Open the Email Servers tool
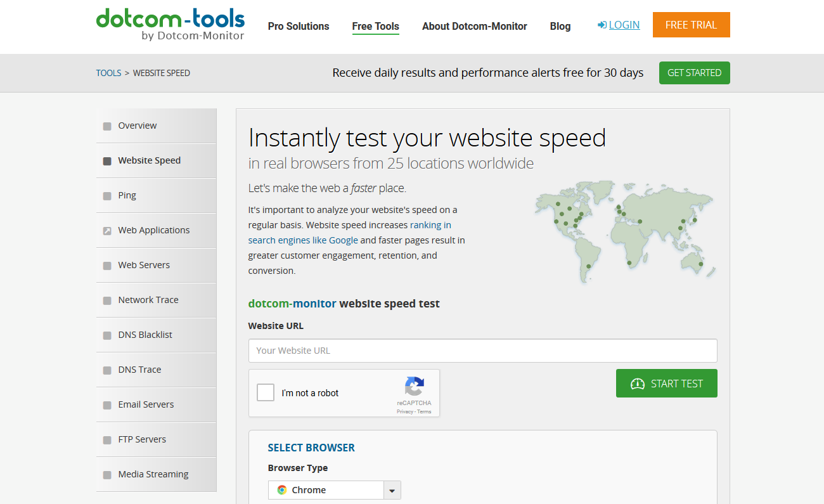The width and height of the screenshot is (824, 504). pos(157,404)
